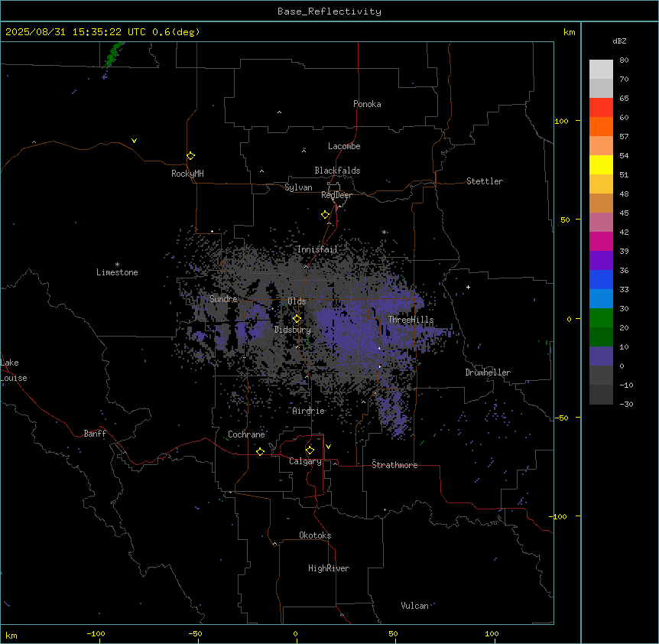The image size is (659, 644).
Task: Click the yellow diamond marker between Olds and Didsbury
Action: [297, 319]
